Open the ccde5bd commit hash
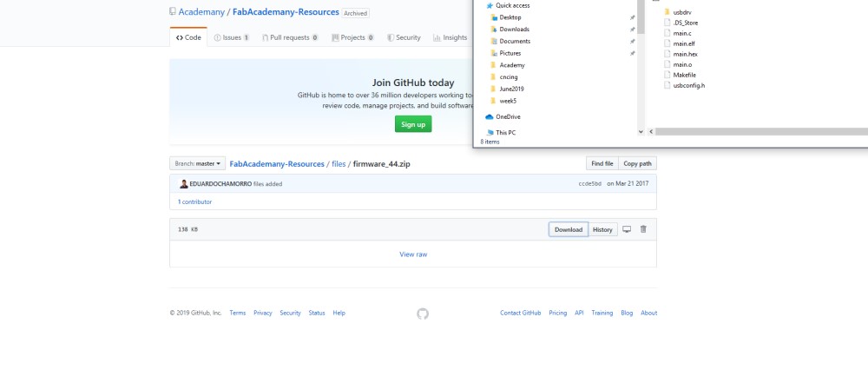Screen dimensions: 868x383 589,184
